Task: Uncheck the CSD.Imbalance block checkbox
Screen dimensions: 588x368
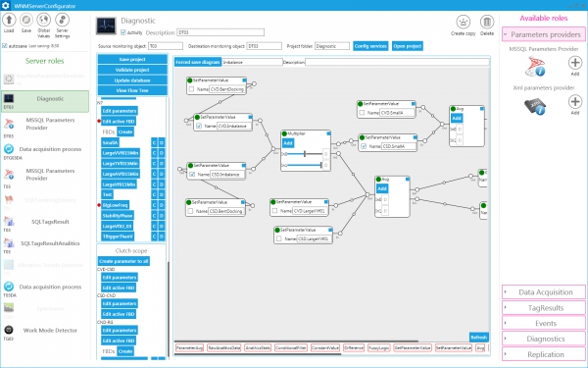Action: (192, 175)
